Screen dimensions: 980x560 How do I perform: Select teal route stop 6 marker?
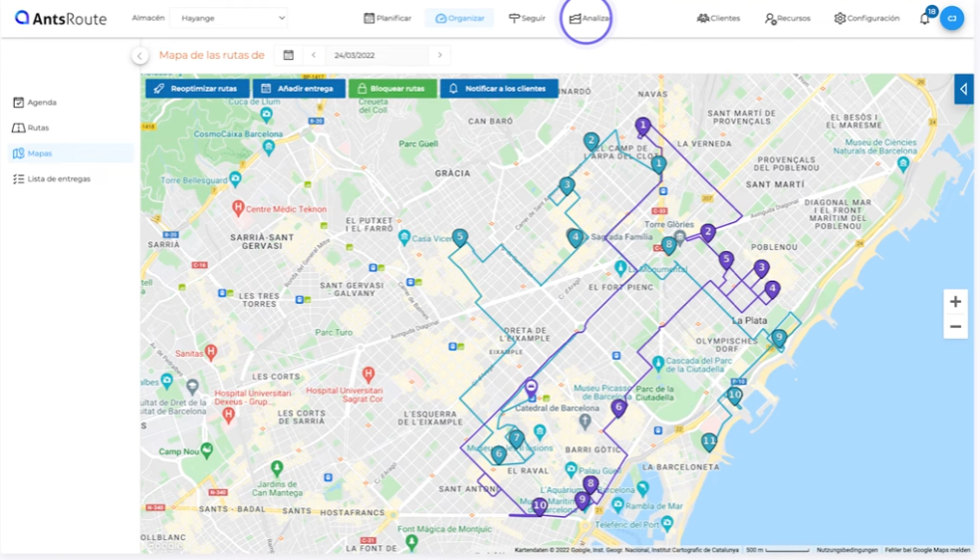498,455
